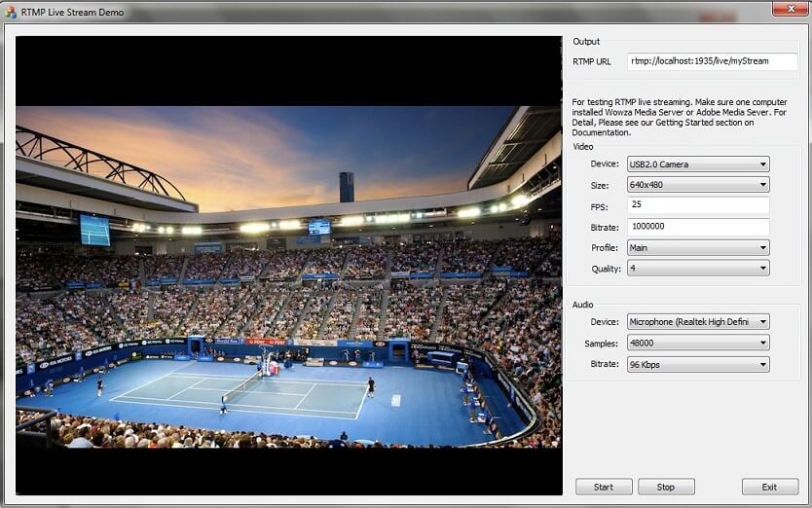Screen dimensions: 812x508
Task: Focus the RTMP URL input field
Action: [x=712, y=61]
